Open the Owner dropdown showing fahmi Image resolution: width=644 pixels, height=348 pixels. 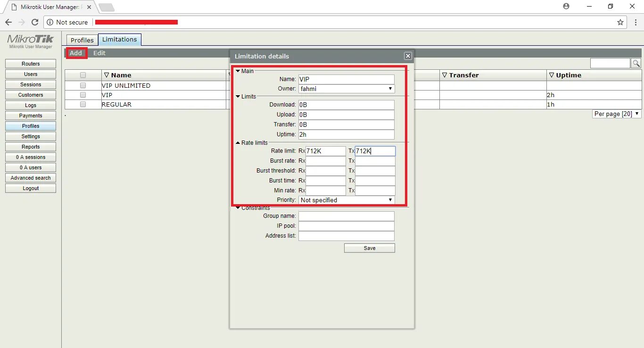coord(347,89)
